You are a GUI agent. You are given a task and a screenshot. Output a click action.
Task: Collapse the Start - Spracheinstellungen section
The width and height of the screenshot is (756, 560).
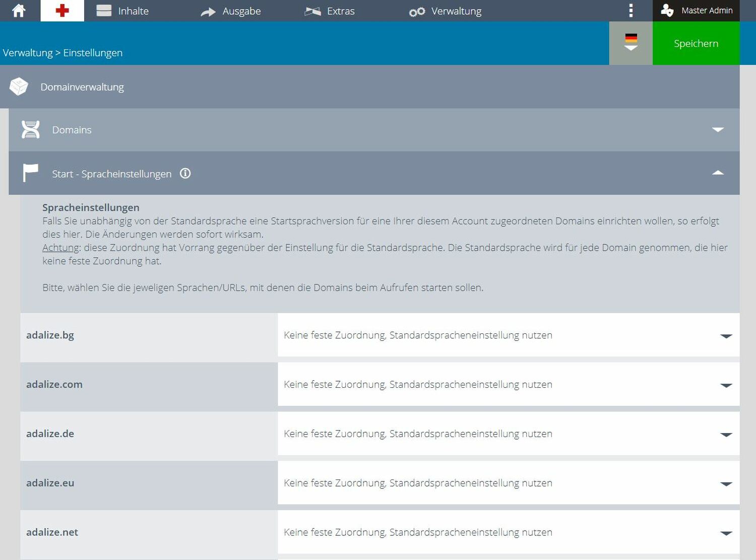(718, 173)
